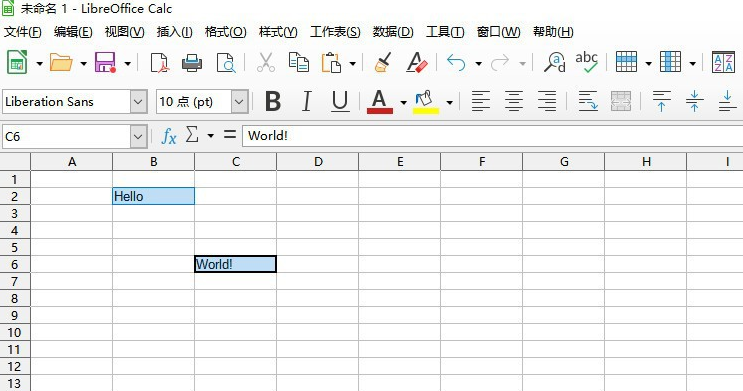
Task: Center cell content vertically
Action: pyautogui.click(x=694, y=101)
